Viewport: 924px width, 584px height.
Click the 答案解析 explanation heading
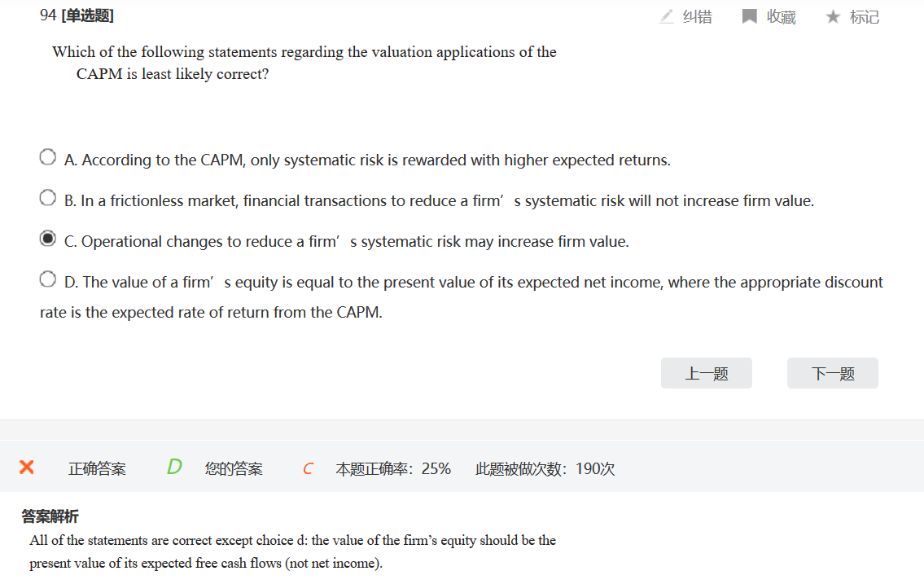pyautogui.click(x=50, y=516)
